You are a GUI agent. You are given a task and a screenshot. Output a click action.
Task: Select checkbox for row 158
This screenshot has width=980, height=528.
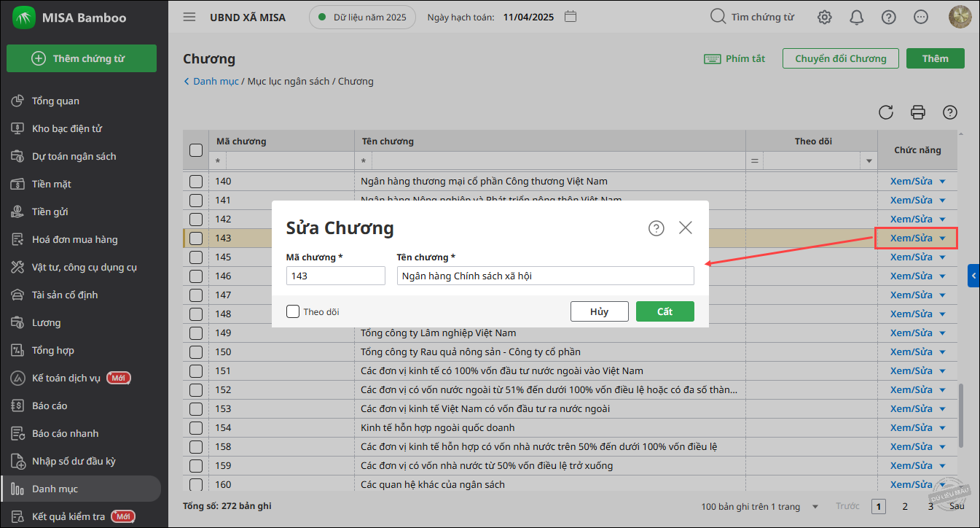196,446
